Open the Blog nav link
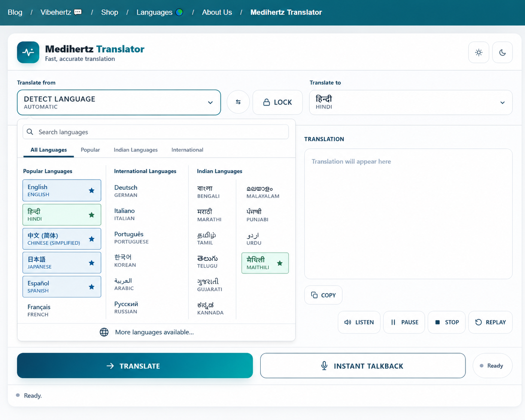 (x=15, y=12)
